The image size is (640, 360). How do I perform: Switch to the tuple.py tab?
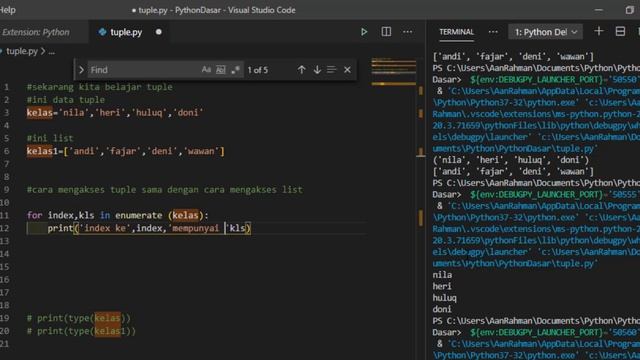point(126,32)
